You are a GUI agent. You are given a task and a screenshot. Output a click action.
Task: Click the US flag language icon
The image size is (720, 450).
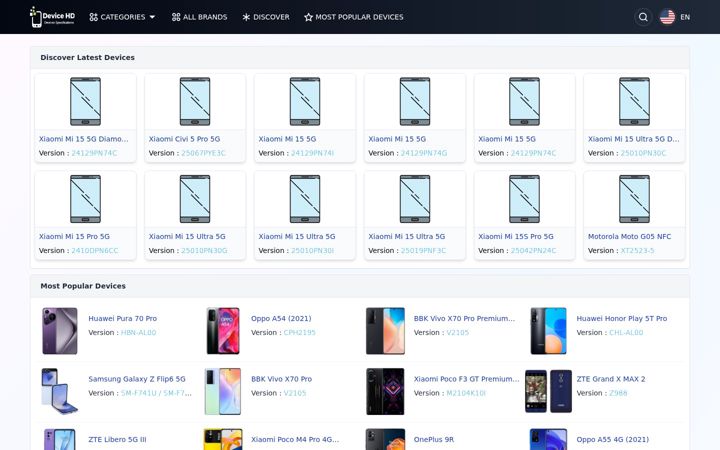point(667,17)
